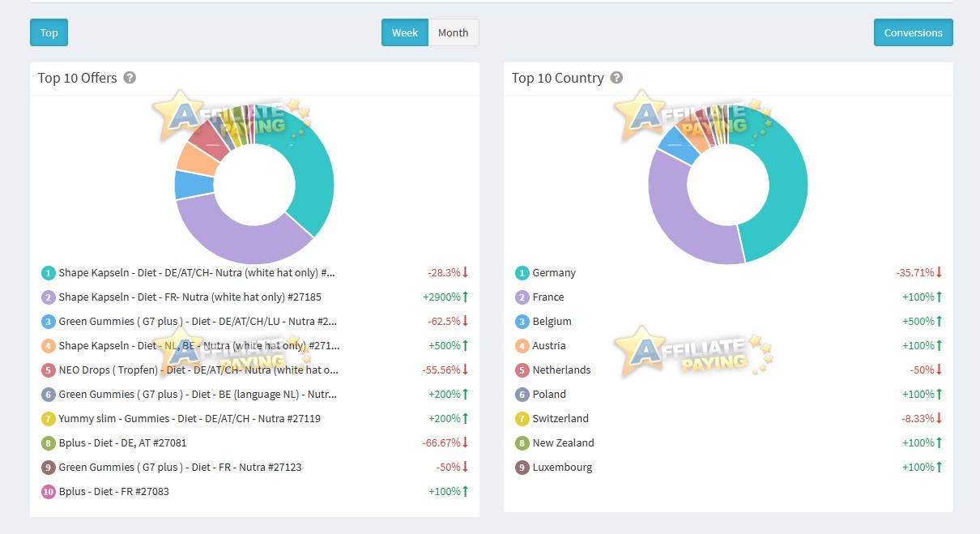This screenshot has height=534, width=980.
Task: Click the green up arrow next to +2900%
Action: pyautogui.click(x=466, y=297)
